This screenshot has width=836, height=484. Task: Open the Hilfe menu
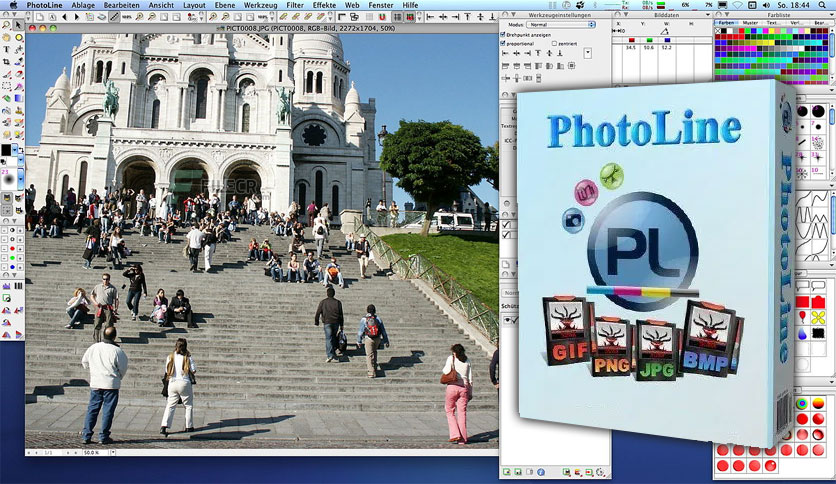(x=410, y=5)
